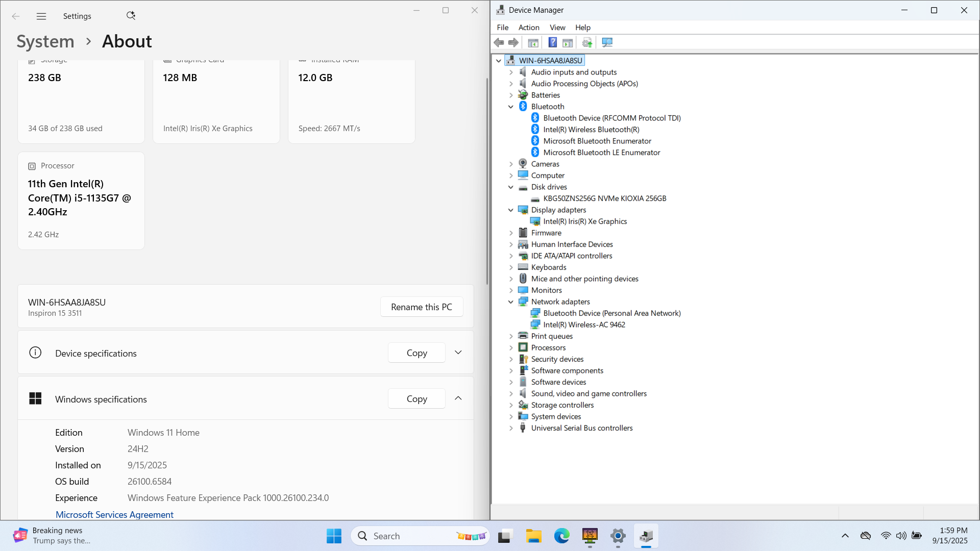This screenshot has height=551, width=980.
Task: Open the File menu in Device Manager
Action: 503,28
